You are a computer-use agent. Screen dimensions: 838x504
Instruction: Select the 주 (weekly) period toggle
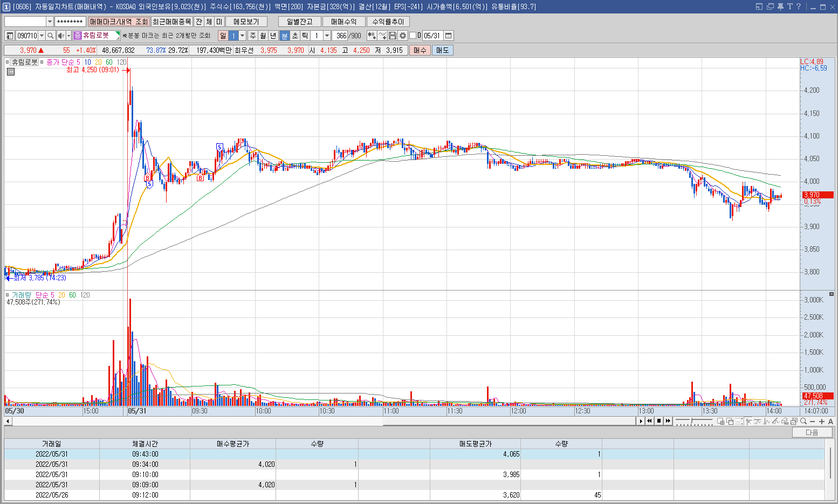coord(252,36)
